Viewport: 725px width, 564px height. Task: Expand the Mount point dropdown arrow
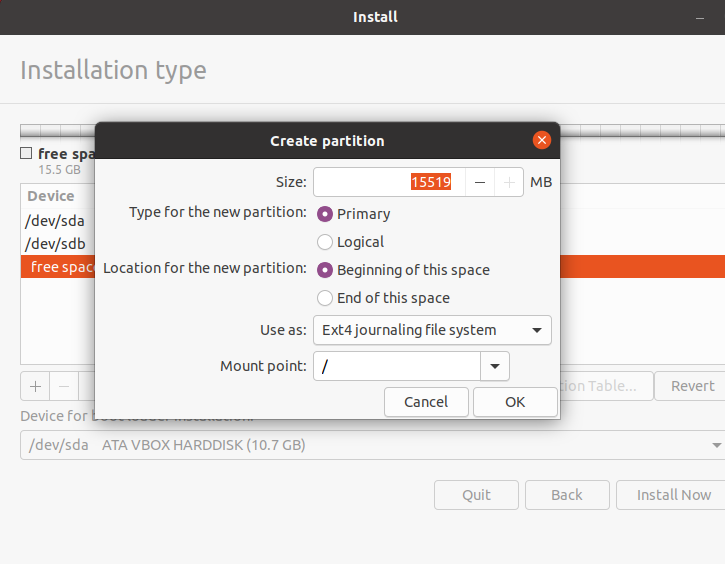[495, 367]
